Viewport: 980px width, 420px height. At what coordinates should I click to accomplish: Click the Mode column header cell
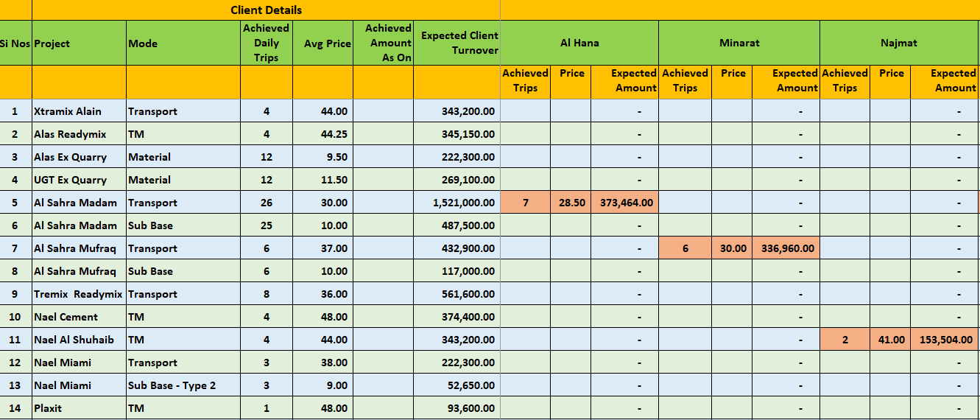(x=183, y=43)
